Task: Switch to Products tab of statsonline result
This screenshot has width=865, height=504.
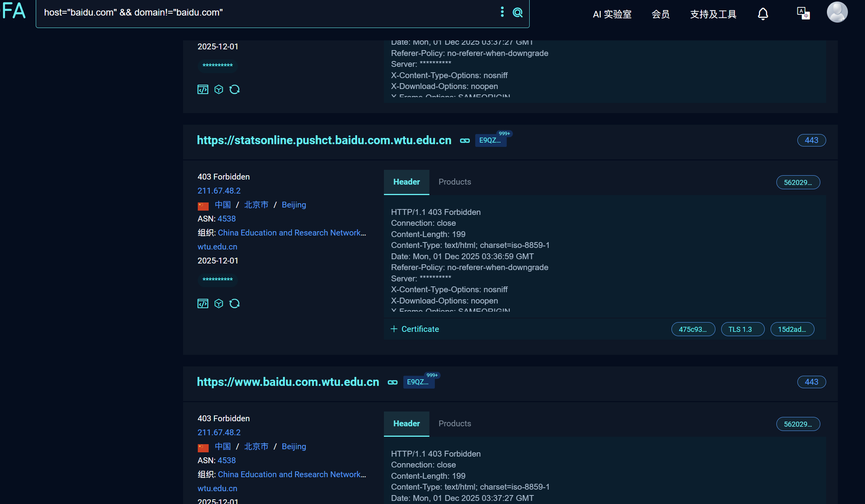Action: point(455,182)
